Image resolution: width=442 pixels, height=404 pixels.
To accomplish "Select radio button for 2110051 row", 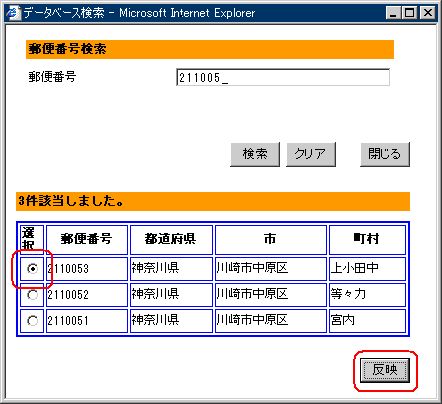I will (x=32, y=321).
